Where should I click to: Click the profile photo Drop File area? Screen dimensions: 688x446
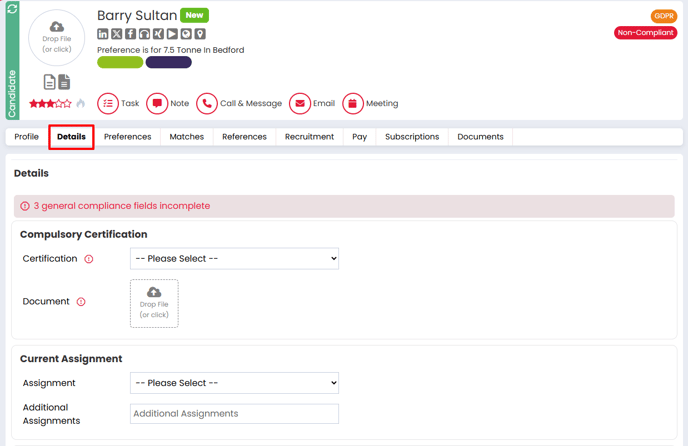point(57,39)
